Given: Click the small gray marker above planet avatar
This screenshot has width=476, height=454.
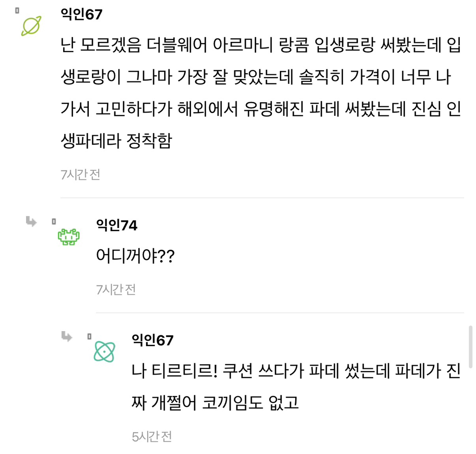Looking at the screenshot, I should [17, 10].
